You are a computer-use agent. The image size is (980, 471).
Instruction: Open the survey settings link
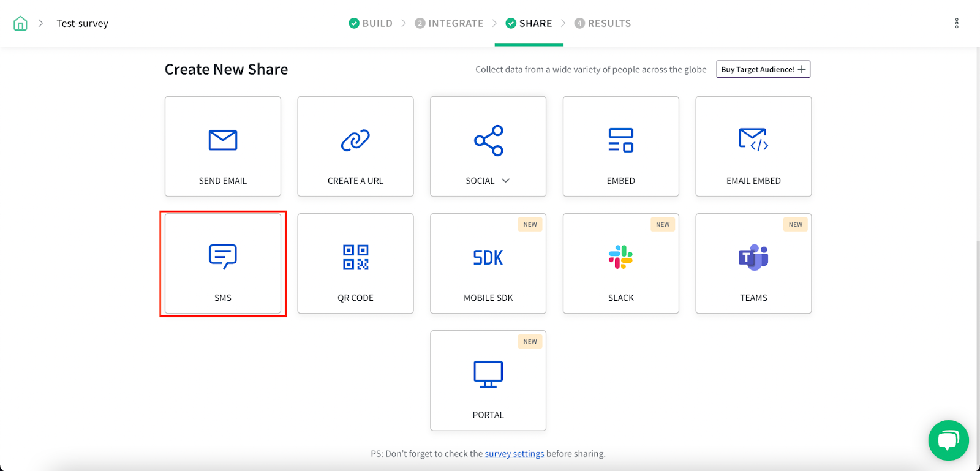514,454
